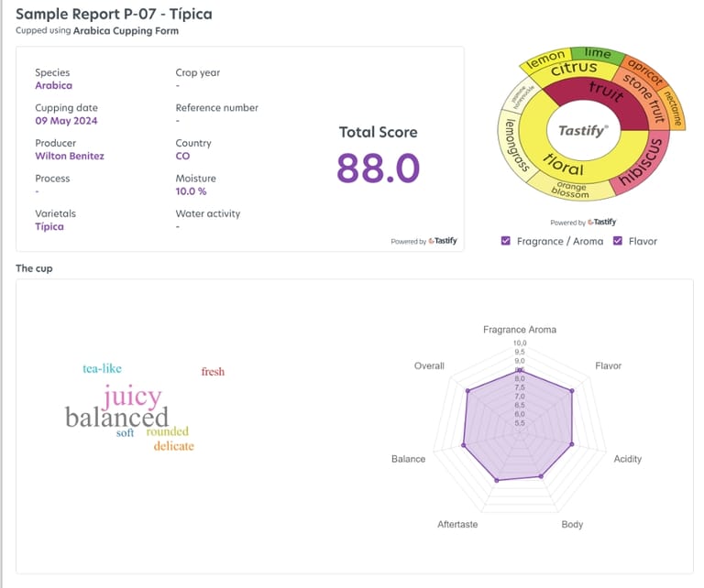Click the Acidity axis label on radar chart

pyautogui.click(x=627, y=459)
